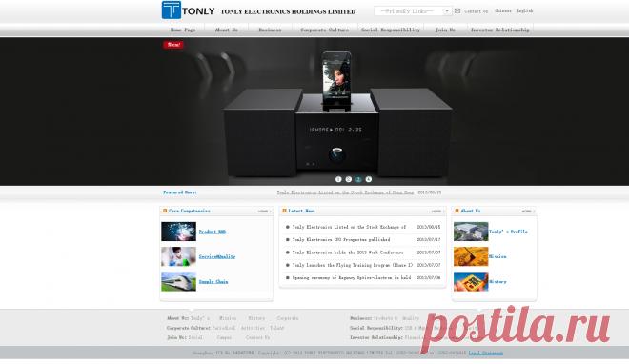Screen dimensions: 629x364
Task: Click the Supply Chain train thumbnail
Action: pos(178,281)
